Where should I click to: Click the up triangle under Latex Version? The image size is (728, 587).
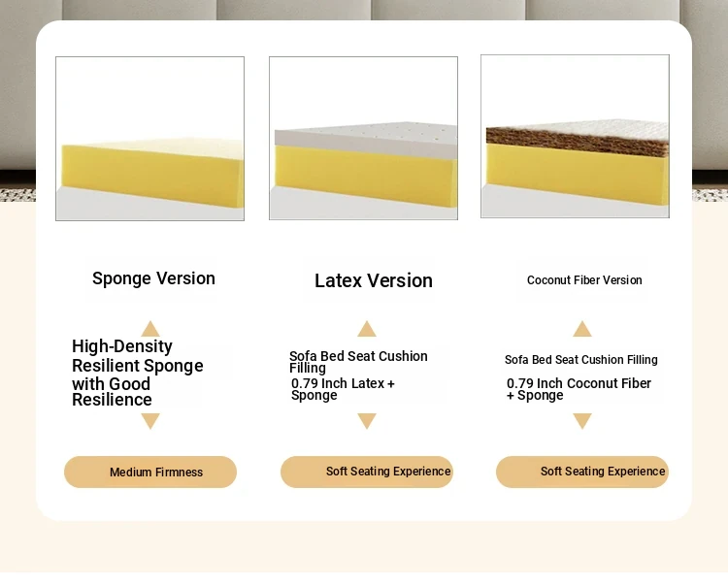[366, 329]
